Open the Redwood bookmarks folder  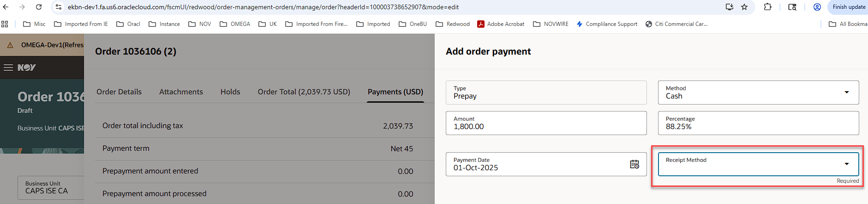click(453, 24)
